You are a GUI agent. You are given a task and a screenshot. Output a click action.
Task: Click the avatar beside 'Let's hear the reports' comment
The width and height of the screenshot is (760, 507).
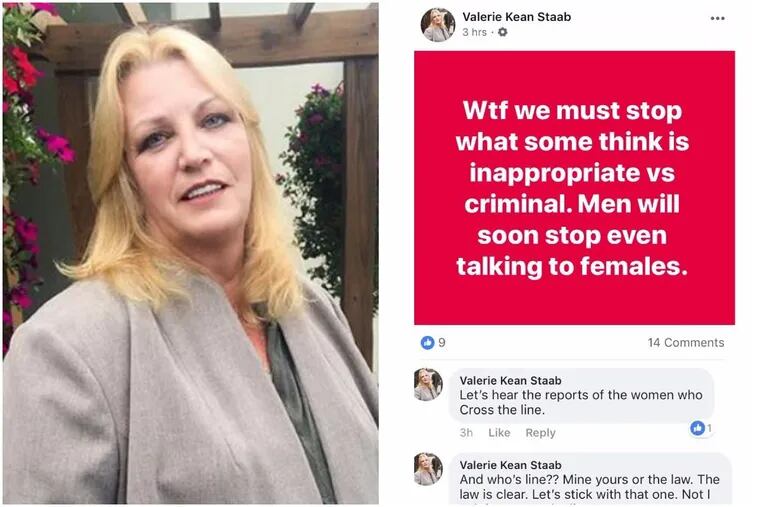[x=428, y=384]
